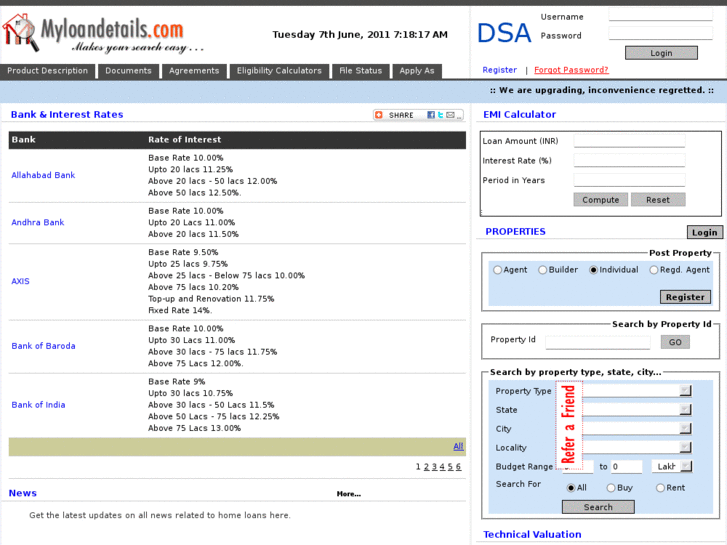The image size is (727, 545).
Task: Select the Individual radio button
Action: click(593, 270)
